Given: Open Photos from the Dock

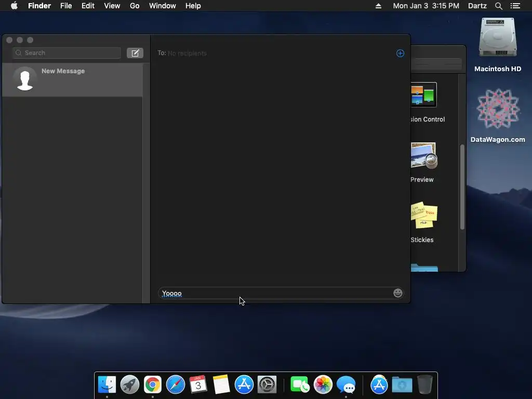Looking at the screenshot, I should pyautogui.click(x=323, y=384).
